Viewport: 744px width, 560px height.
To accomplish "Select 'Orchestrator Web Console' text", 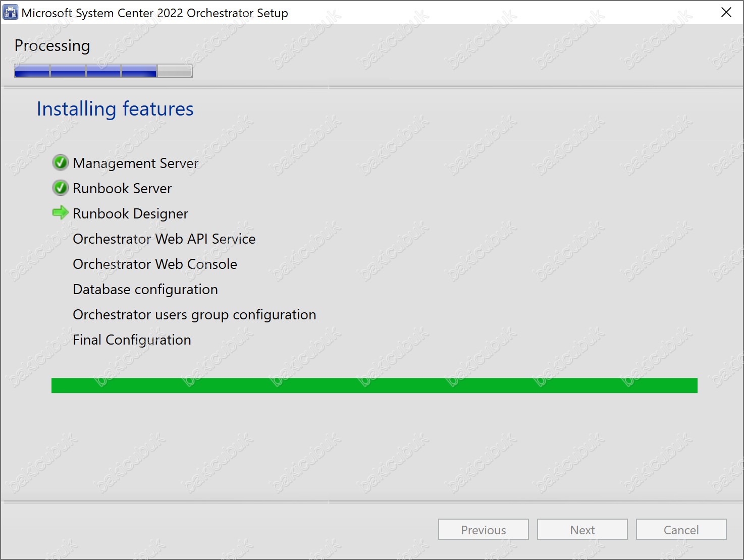I will point(155,264).
